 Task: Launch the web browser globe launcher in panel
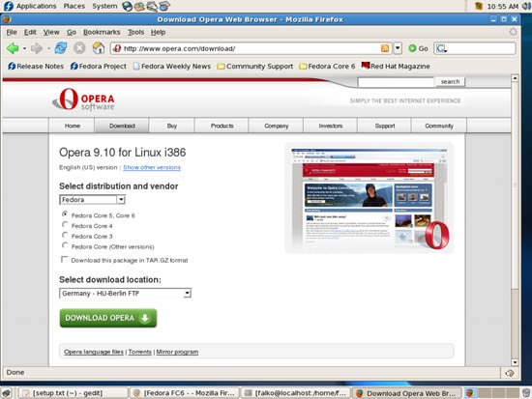click(128, 6)
